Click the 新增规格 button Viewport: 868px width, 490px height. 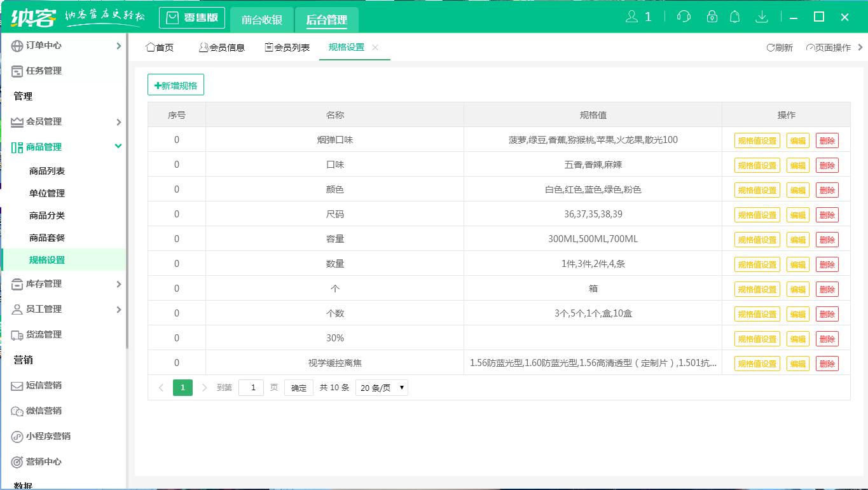(x=176, y=85)
